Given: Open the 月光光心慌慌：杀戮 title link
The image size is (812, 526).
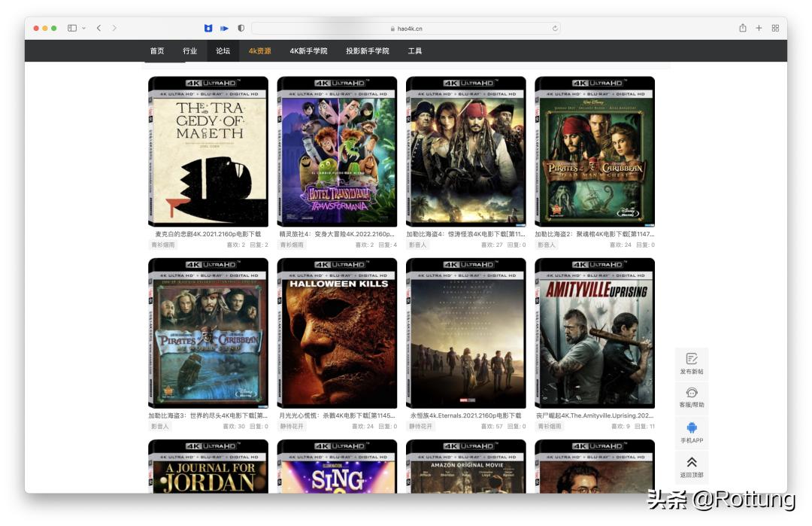Looking at the screenshot, I should 337,415.
